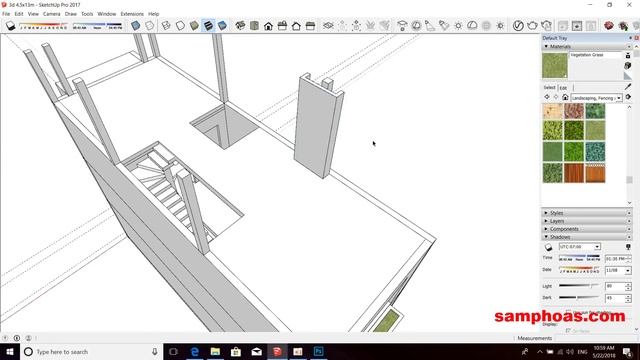Switch to Shaded face style
Screen dimensions: 640x360
(x=194, y=26)
